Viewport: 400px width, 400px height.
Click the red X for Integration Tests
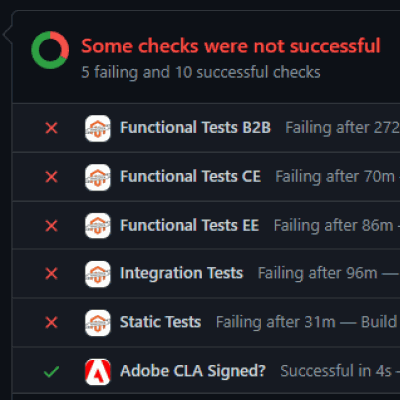[51, 274]
